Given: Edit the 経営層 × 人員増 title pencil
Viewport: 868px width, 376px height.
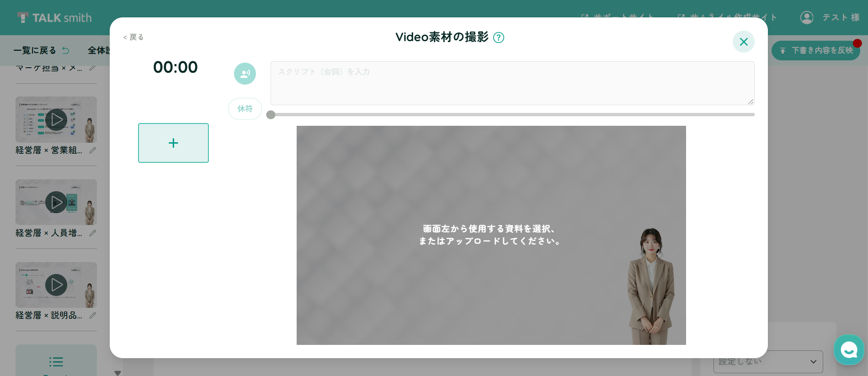Looking at the screenshot, I should click(x=92, y=233).
